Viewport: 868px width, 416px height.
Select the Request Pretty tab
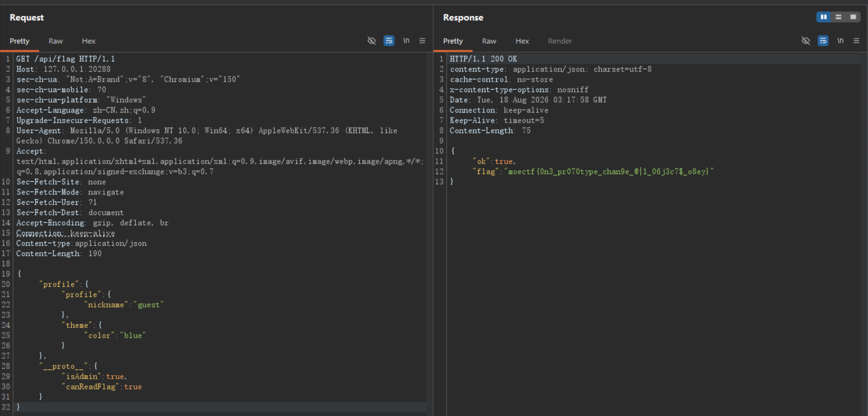20,41
